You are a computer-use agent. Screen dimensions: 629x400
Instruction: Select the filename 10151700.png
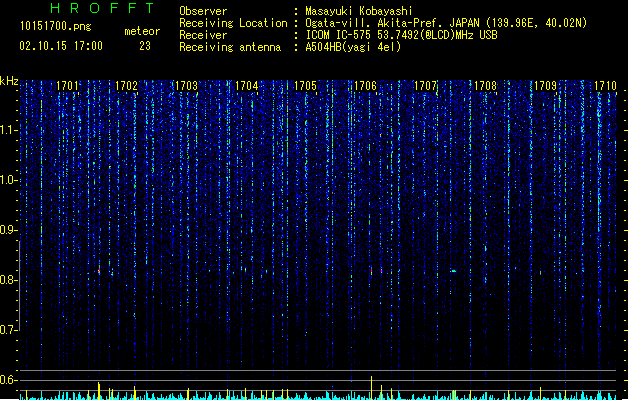point(56,26)
